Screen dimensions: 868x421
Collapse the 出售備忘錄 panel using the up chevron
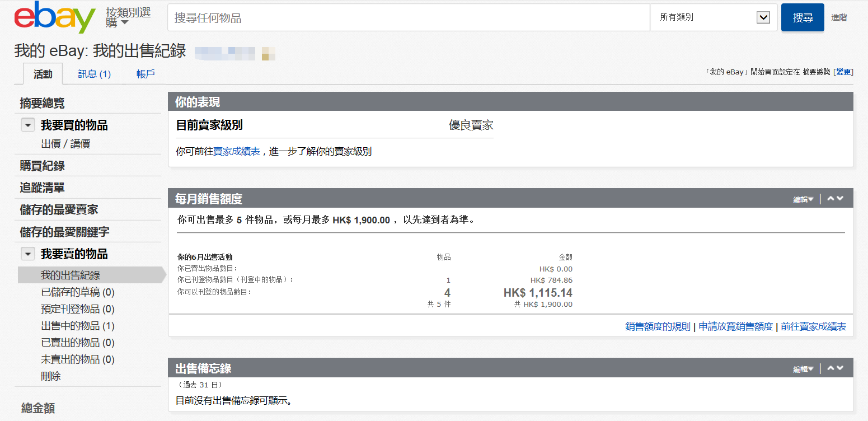[831, 368]
